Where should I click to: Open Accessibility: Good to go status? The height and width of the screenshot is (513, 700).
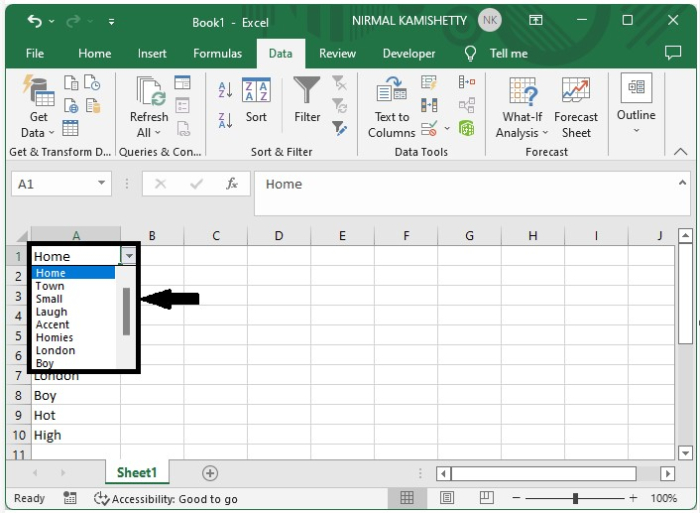[166, 499]
